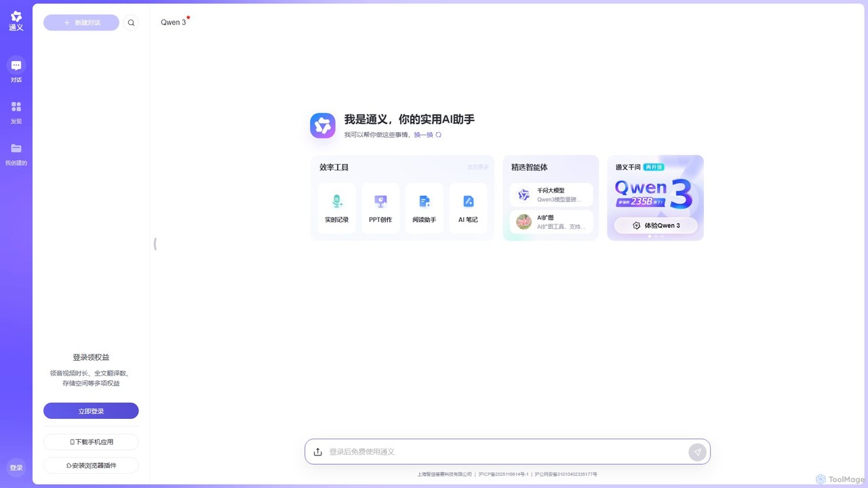Click the 效率工具 heading
The height and width of the screenshot is (488, 868).
[334, 167]
